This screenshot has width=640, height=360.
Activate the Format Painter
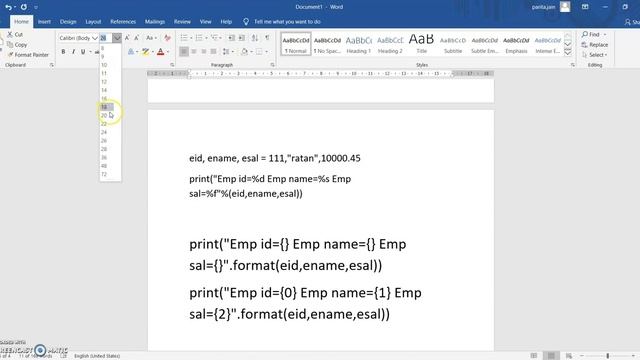pyautogui.click(x=28, y=55)
